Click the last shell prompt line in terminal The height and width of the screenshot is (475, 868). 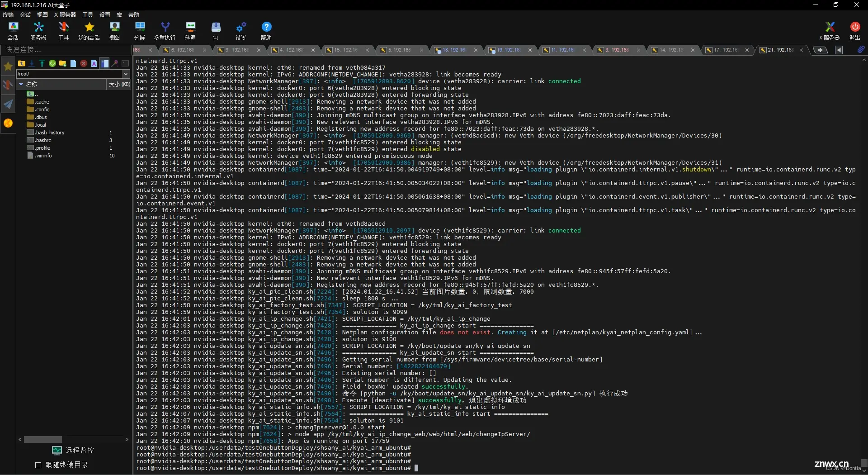[x=277, y=468]
